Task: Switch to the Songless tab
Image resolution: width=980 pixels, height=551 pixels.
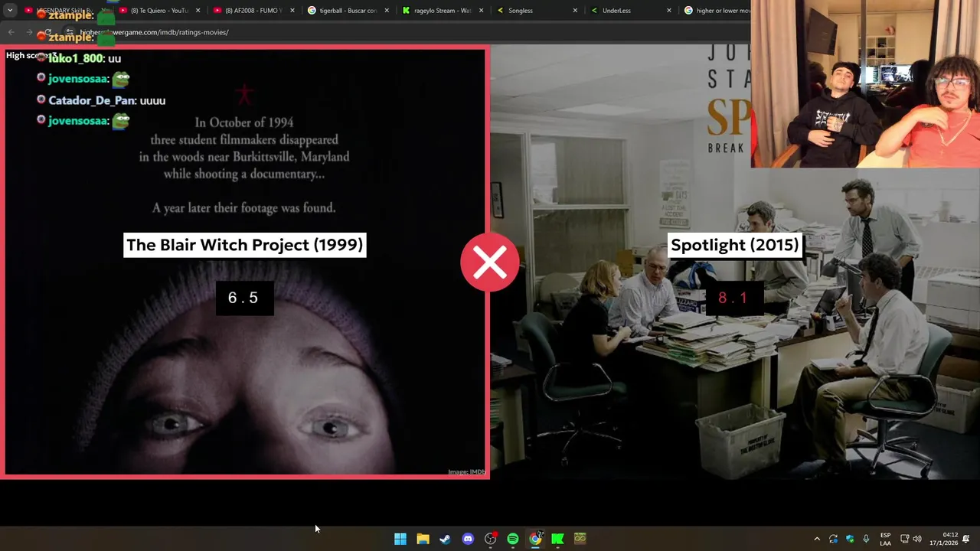Action: (536, 11)
